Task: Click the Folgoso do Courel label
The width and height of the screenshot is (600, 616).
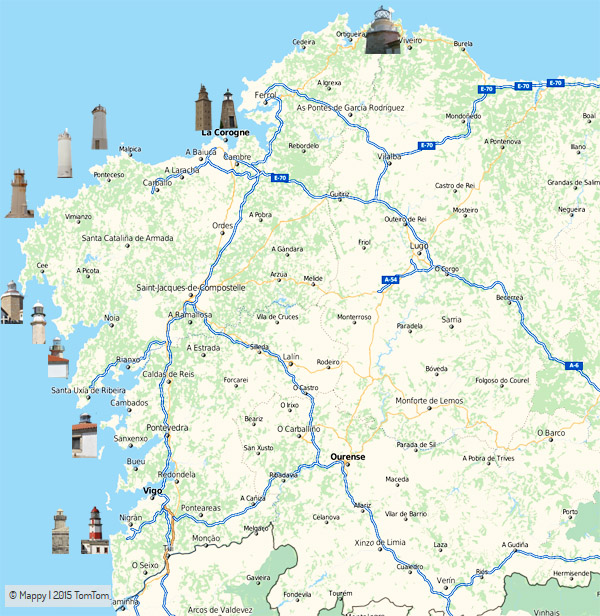Action: [x=502, y=380]
